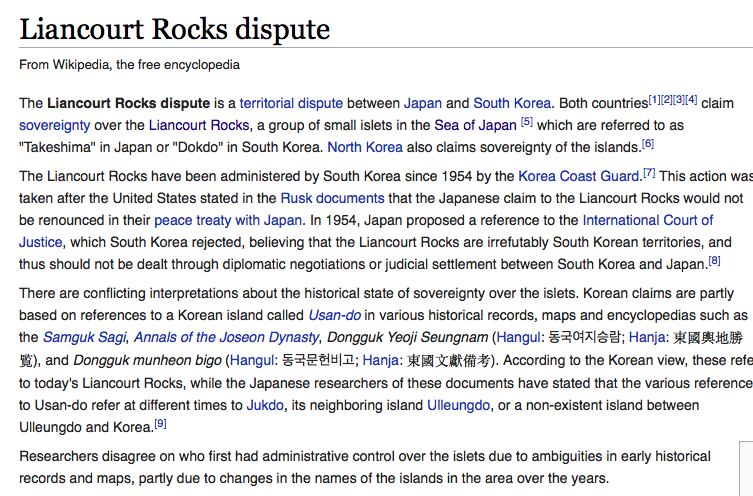Open the "territorial dispute" link
Image resolution: width=753 pixels, height=496 pixels.
[291, 103]
